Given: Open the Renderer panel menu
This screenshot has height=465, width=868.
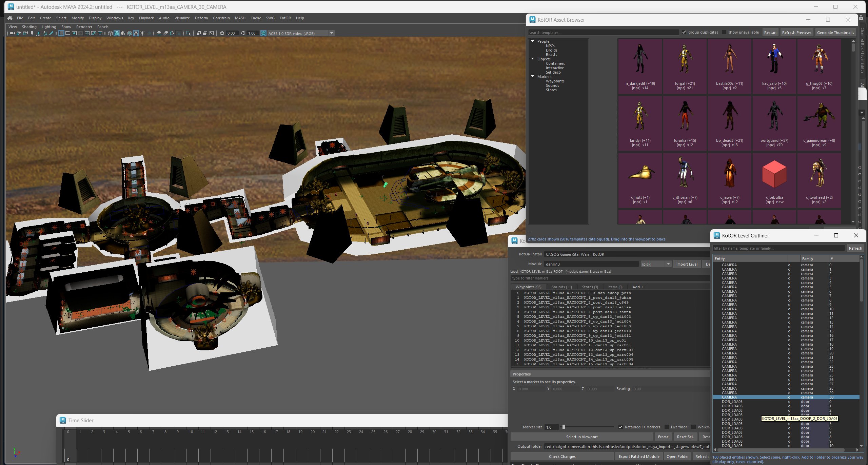Looking at the screenshot, I should tap(84, 27).
